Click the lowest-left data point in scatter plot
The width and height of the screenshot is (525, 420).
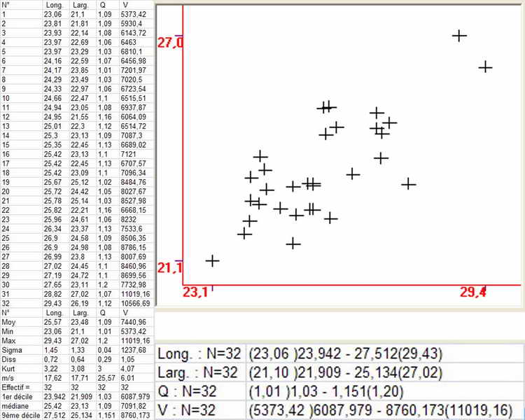click(212, 260)
